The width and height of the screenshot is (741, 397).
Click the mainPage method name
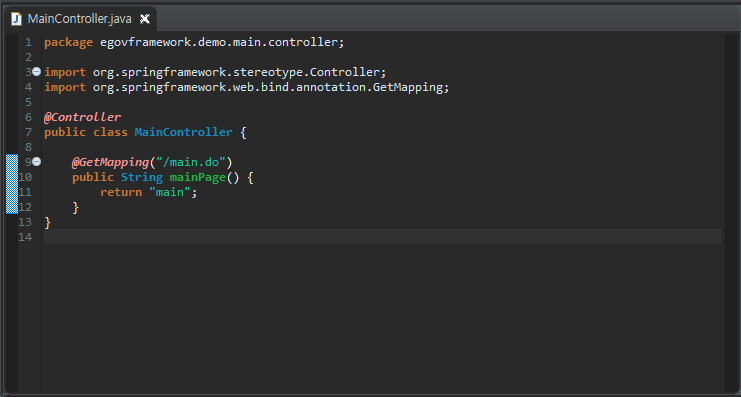[x=198, y=177]
